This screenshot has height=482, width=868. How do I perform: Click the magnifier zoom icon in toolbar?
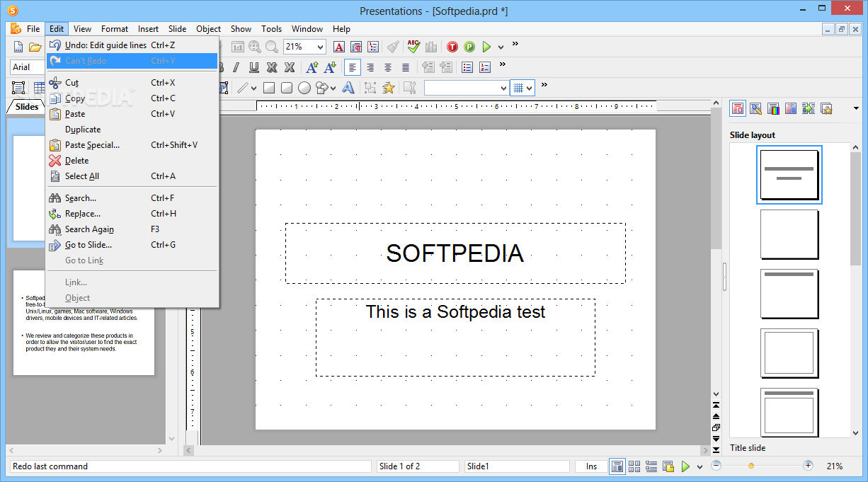pyautogui.click(x=272, y=47)
